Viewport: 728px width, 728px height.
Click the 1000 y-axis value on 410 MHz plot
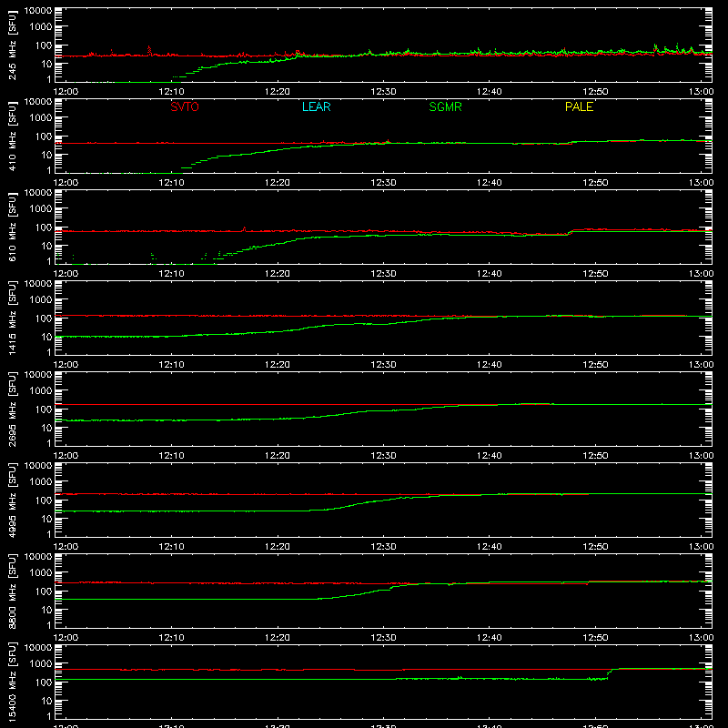pos(41,118)
